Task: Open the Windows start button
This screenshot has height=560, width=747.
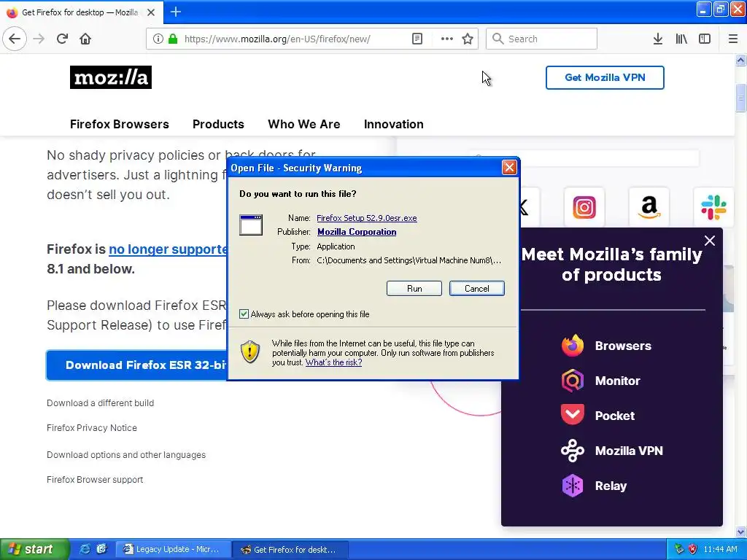Action: 34,549
